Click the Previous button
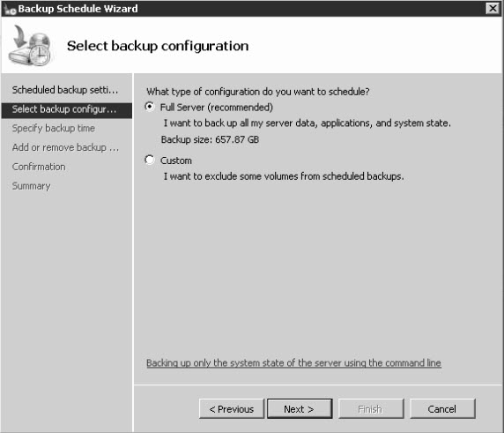The image size is (504, 433). coord(232,409)
